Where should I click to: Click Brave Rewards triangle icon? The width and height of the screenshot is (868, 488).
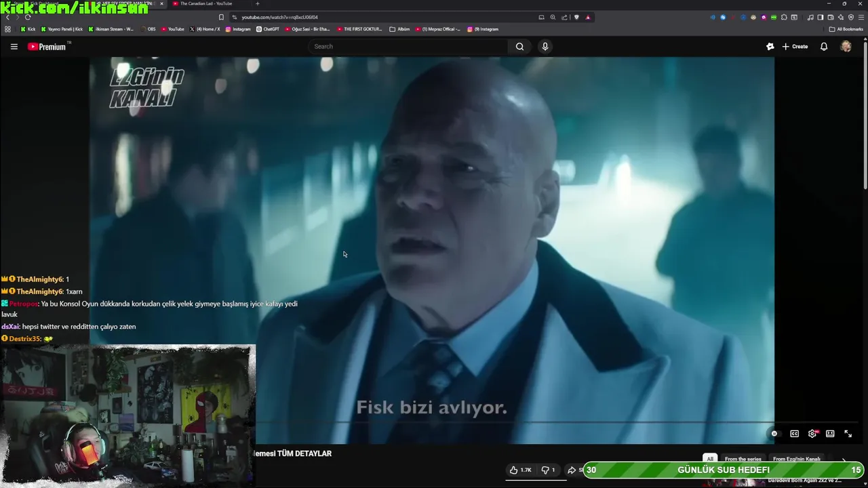tap(588, 17)
